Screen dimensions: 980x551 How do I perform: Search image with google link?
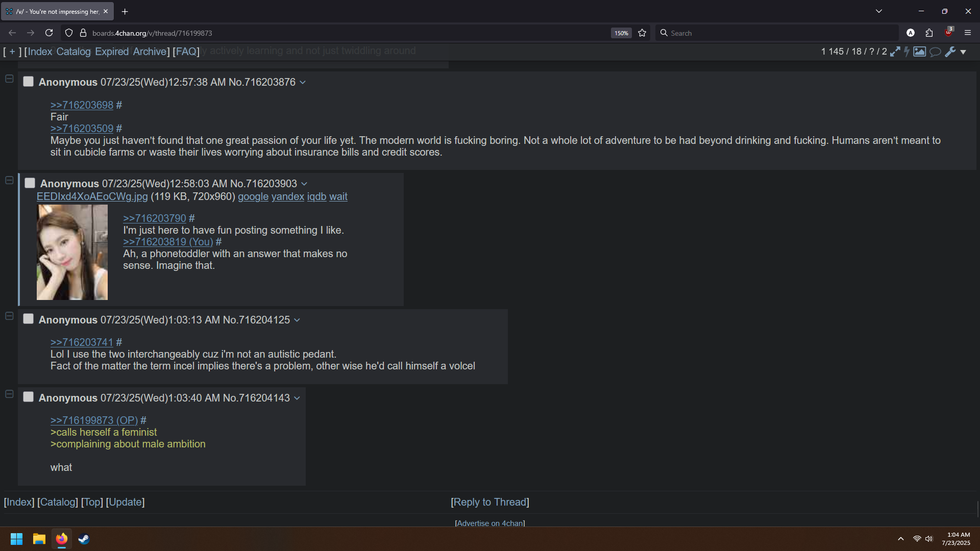click(x=253, y=197)
